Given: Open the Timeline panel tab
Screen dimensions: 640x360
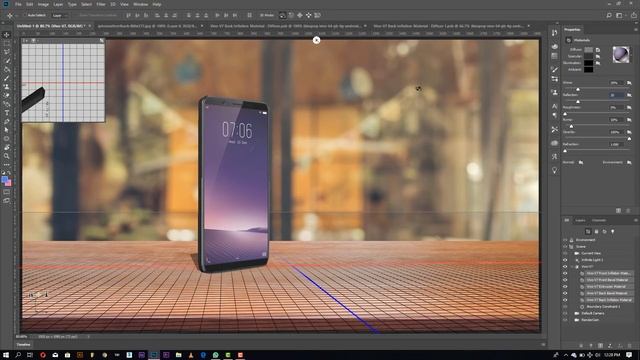Looking at the screenshot, I should tap(23, 345).
